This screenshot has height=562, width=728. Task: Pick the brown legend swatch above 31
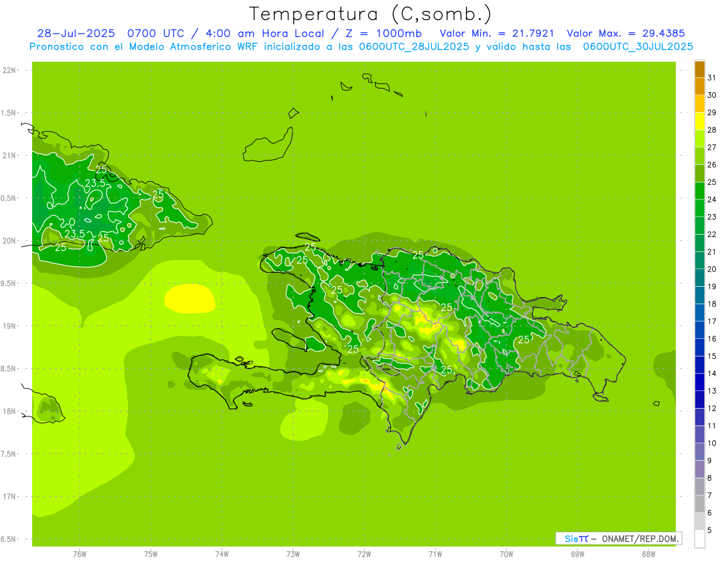tap(699, 69)
